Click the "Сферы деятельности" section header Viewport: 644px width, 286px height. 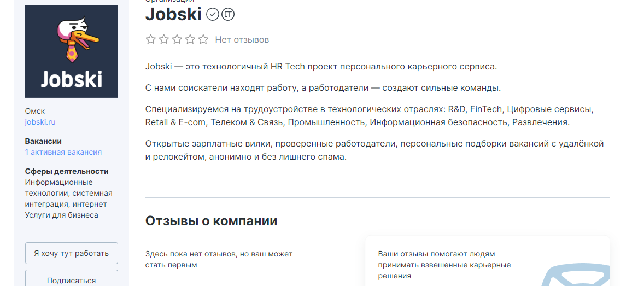[67, 171]
